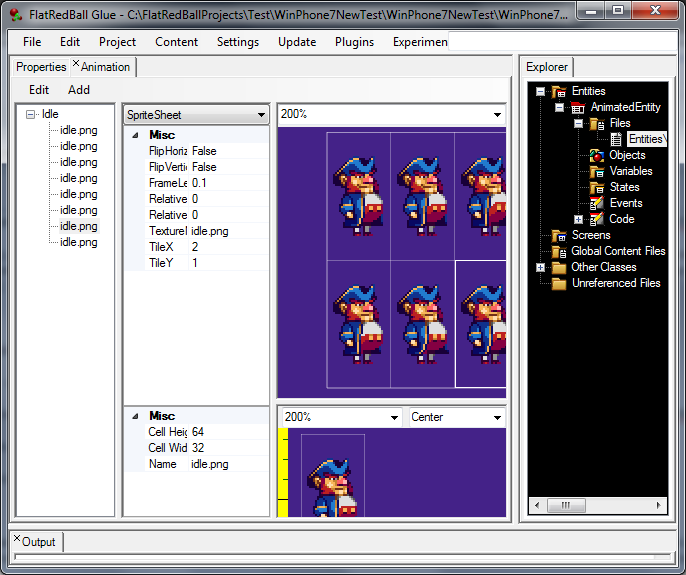Click the States folder icon

click(x=597, y=188)
